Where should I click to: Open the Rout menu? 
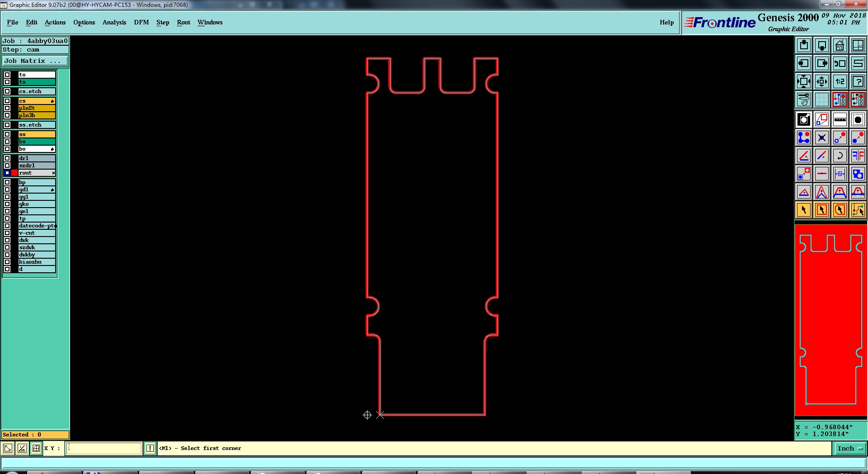tap(184, 22)
